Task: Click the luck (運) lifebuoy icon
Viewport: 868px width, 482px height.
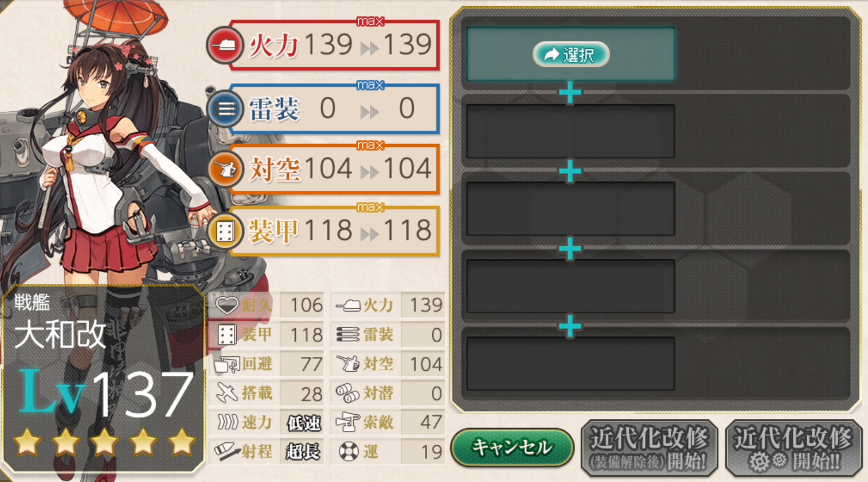Action: coord(349,452)
